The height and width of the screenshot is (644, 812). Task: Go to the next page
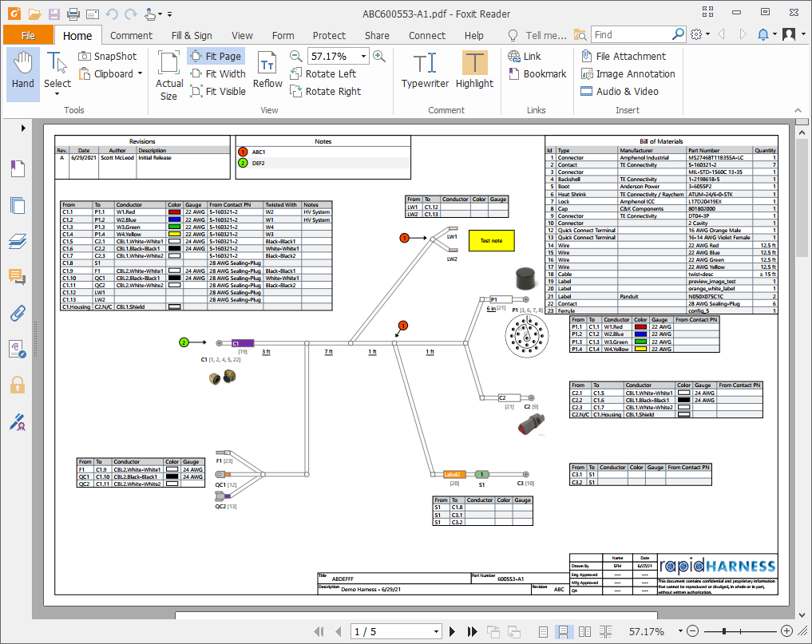click(x=452, y=631)
